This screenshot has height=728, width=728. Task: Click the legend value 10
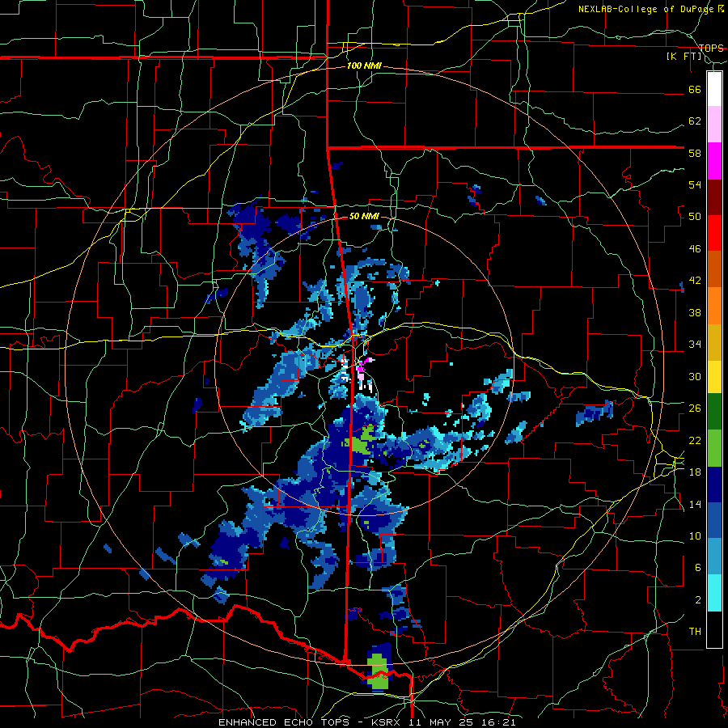tap(695, 535)
